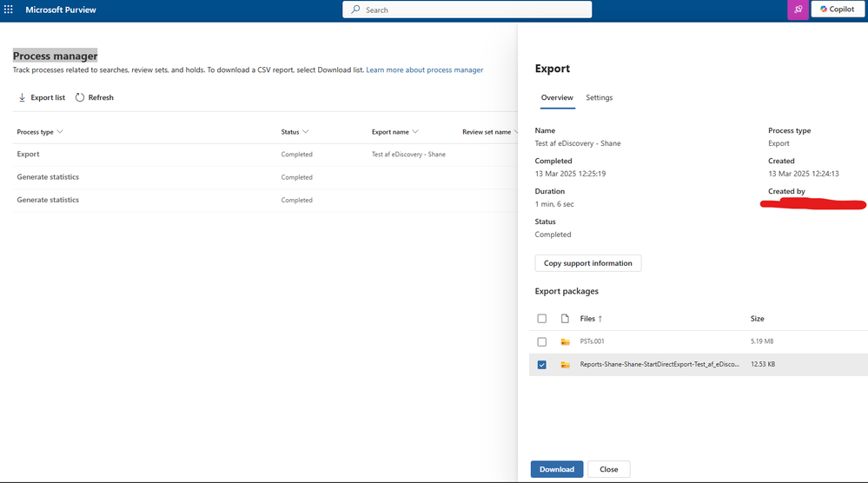868x483 pixels.
Task: Expand the Status column filter
Action: (x=306, y=132)
